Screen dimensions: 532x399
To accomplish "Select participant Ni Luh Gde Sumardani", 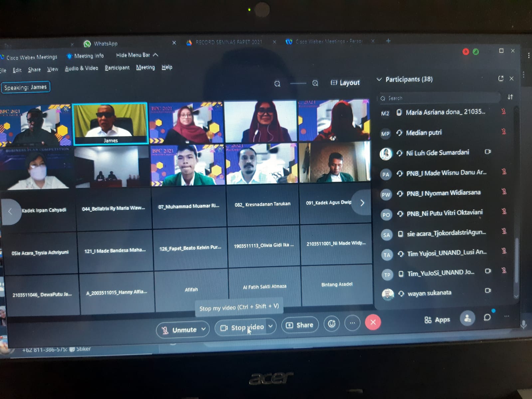I will (438, 153).
